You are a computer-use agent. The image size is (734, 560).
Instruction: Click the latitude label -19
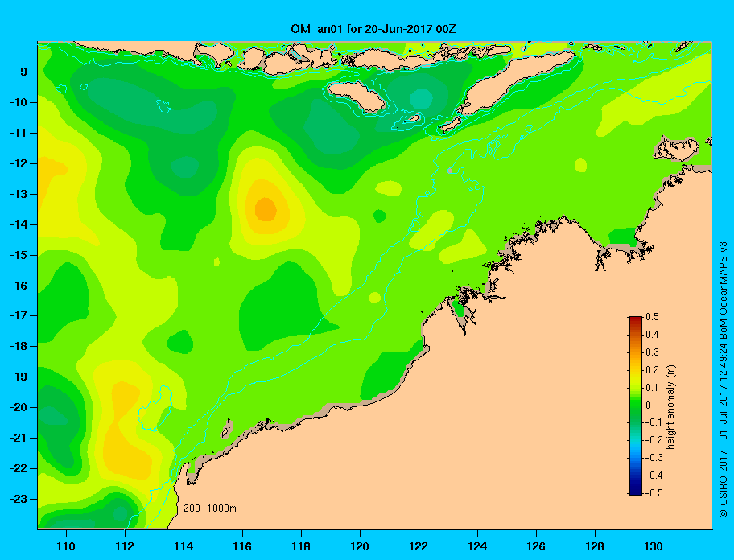[18, 377]
